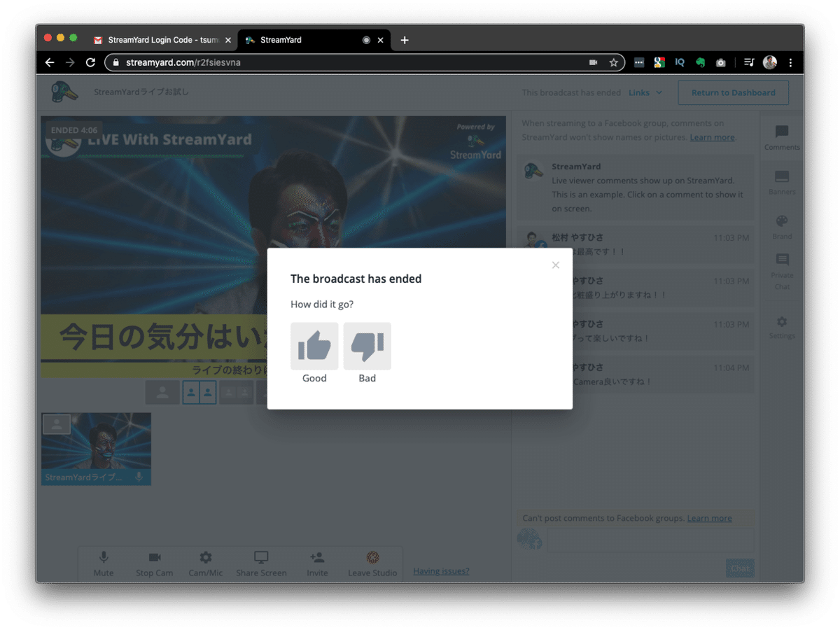Click Leave Studio
Viewport: 840px width, 630px height.
[x=372, y=563]
